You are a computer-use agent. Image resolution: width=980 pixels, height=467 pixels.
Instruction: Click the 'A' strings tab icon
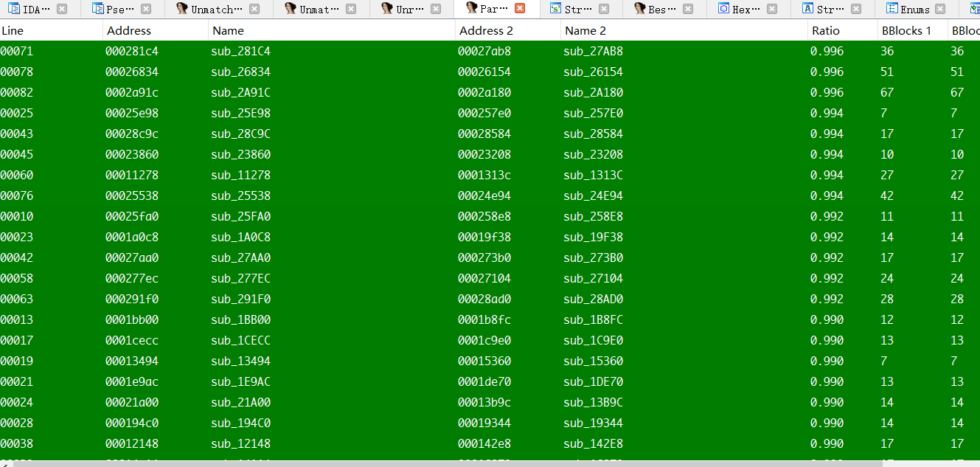(x=807, y=9)
